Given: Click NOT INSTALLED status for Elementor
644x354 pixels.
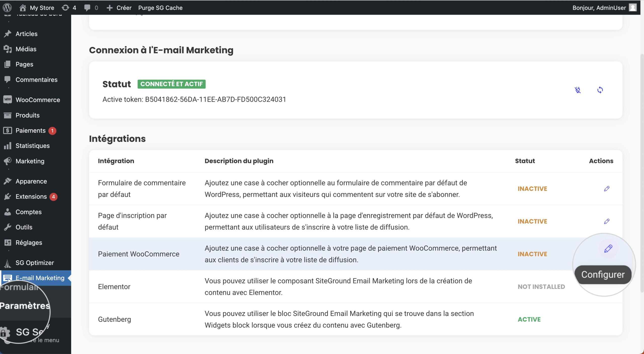Looking at the screenshot, I should pos(541,287).
